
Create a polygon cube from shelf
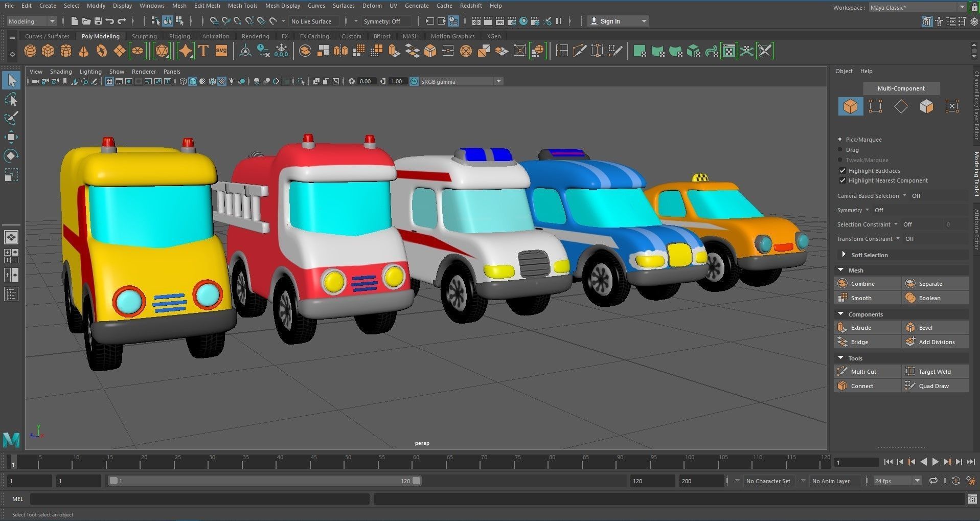48,51
